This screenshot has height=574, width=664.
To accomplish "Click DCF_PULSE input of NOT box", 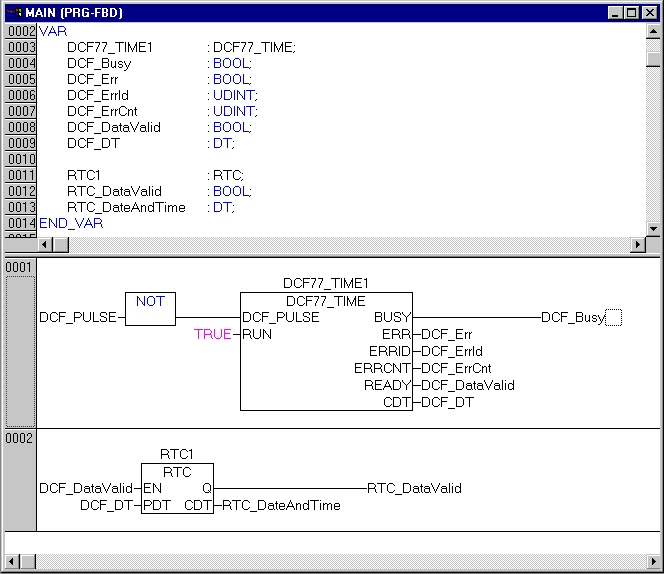I will [78, 317].
